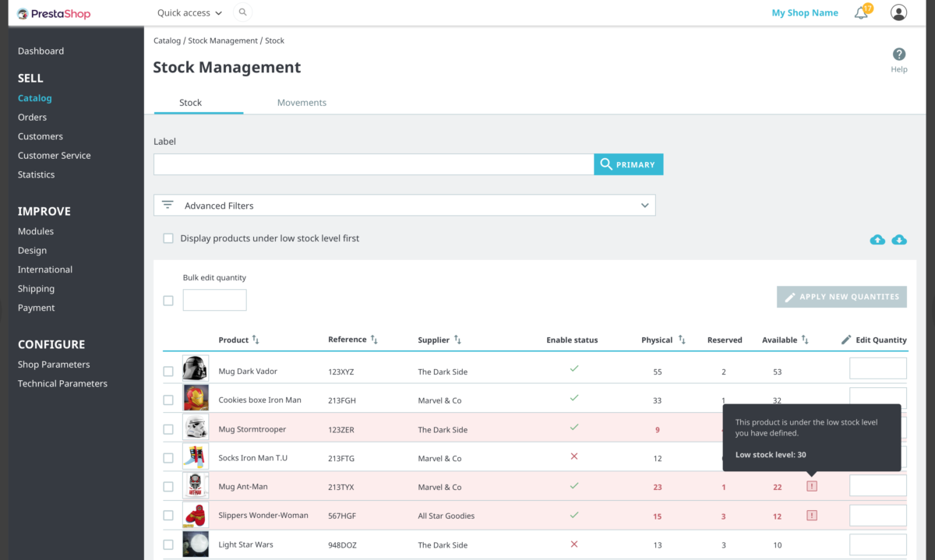Click the Mug Stormtrooper product thumbnail

click(x=195, y=429)
